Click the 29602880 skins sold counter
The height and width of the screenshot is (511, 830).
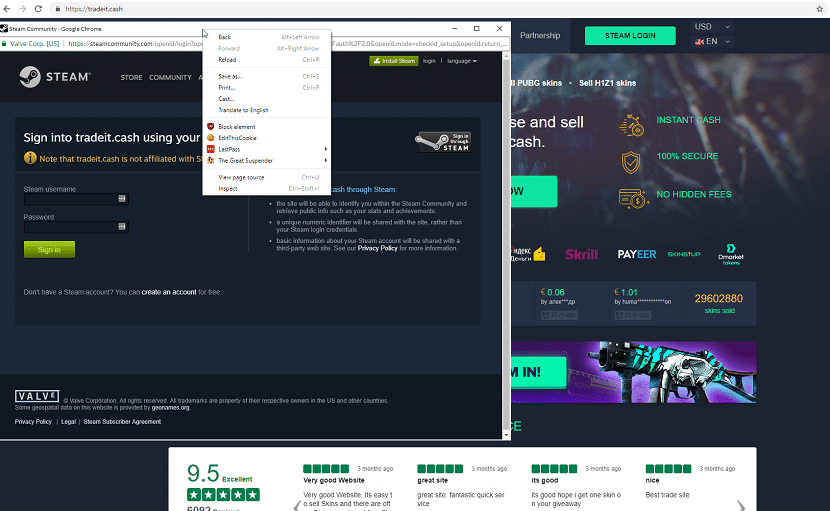pyautogui.click(x=719, y=303)
